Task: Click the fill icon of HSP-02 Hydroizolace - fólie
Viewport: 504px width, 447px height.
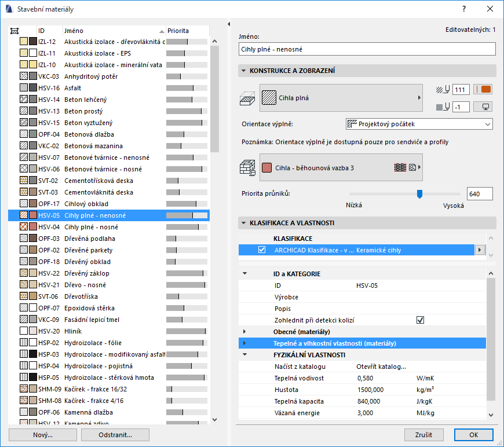Action: click(24, 343)
